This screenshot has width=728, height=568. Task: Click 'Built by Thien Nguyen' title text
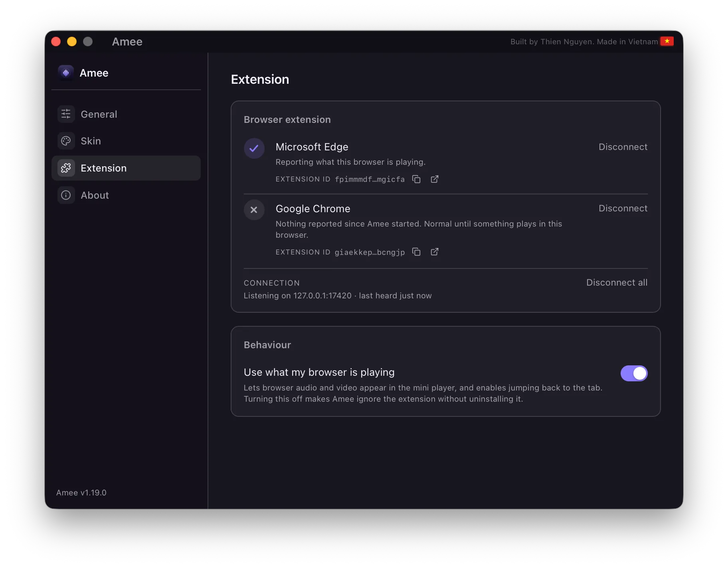pyautogui.click(x=552, y=41)
